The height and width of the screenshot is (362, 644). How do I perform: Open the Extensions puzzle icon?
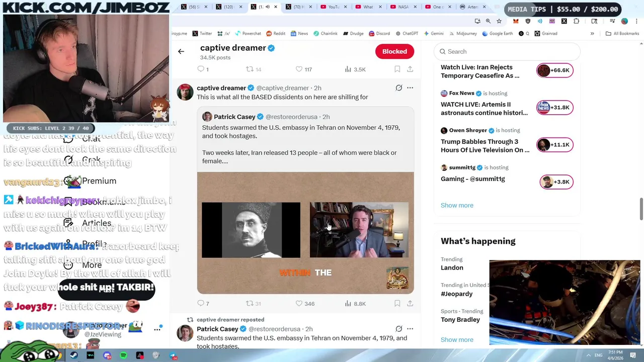[577, 21]
